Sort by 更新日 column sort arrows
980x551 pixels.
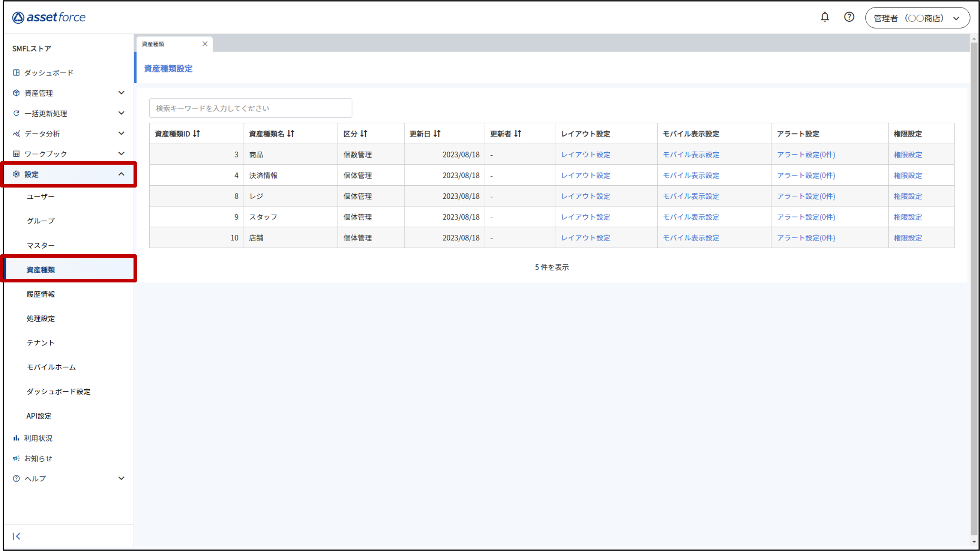click(x=437, y=134)
